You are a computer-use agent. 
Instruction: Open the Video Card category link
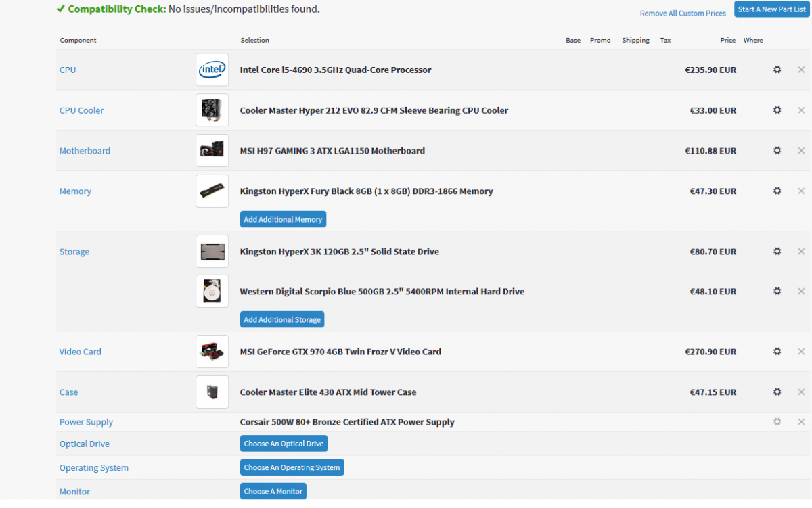81,352
